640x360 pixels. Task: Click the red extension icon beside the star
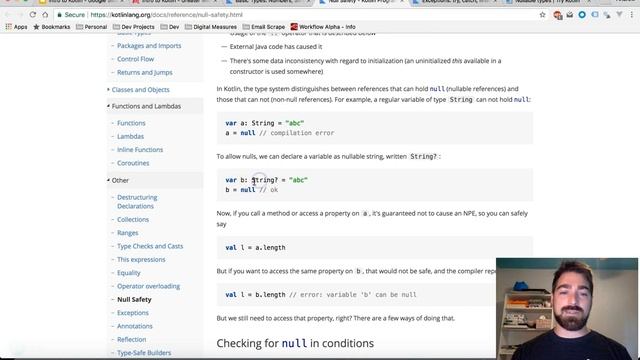tap(557, 15)
